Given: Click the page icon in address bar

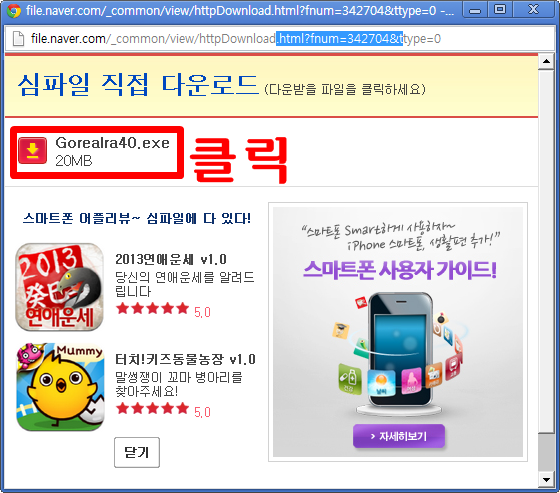Looking at the screenshot, I should click(x=18, y=39).
